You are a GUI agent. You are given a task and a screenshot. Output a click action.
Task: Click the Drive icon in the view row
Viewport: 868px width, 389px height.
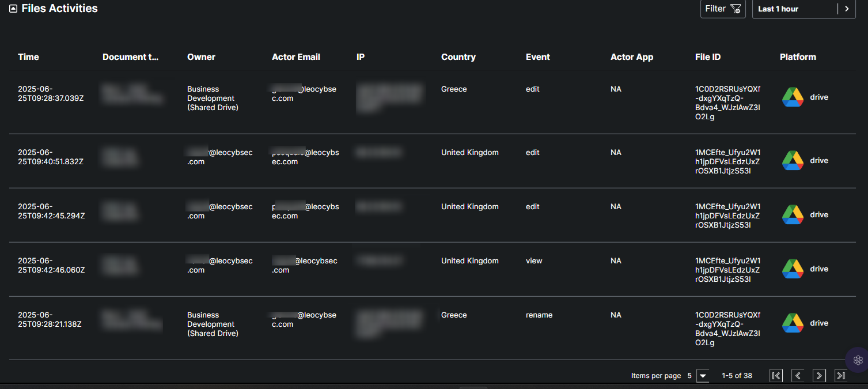(x=793, y=269)
